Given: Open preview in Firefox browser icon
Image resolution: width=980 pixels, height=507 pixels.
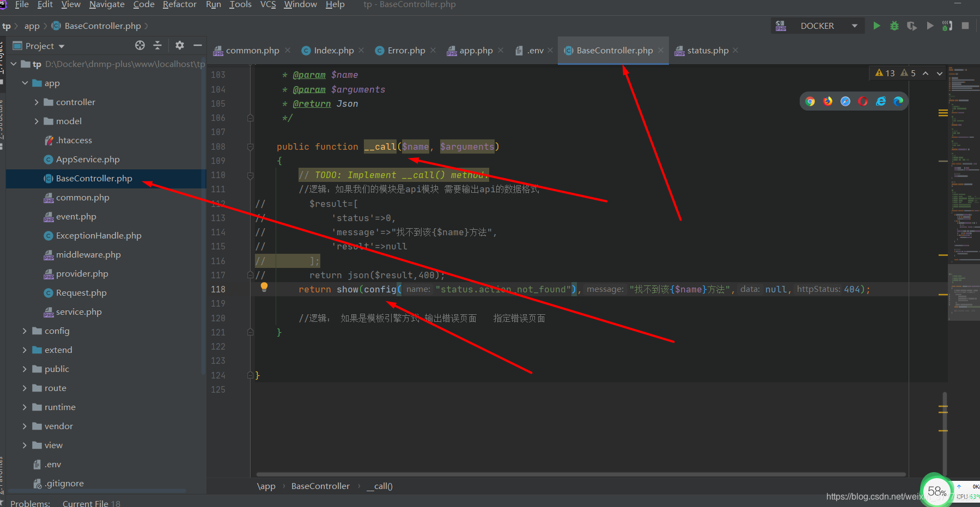Looking at the screenshot, I should coord(828,101).
